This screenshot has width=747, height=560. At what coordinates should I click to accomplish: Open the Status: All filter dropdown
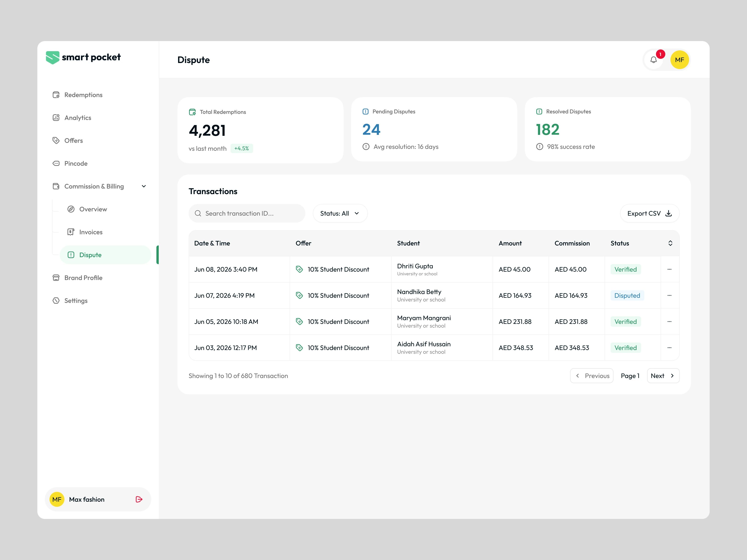point(340,213)
